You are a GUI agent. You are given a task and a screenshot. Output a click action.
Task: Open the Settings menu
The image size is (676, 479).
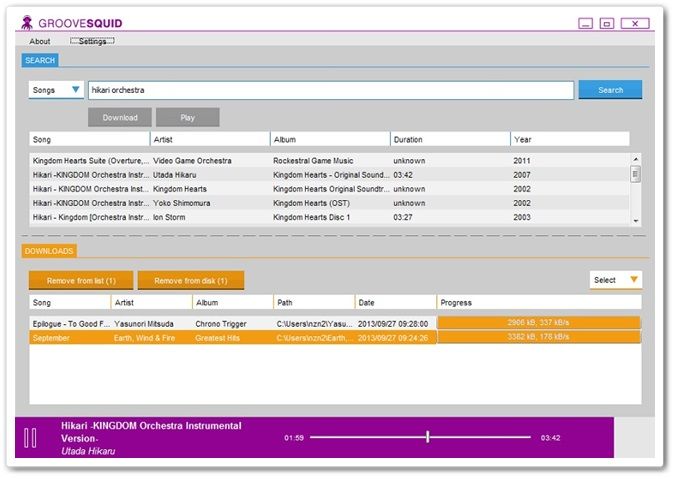tap(92, 41)
